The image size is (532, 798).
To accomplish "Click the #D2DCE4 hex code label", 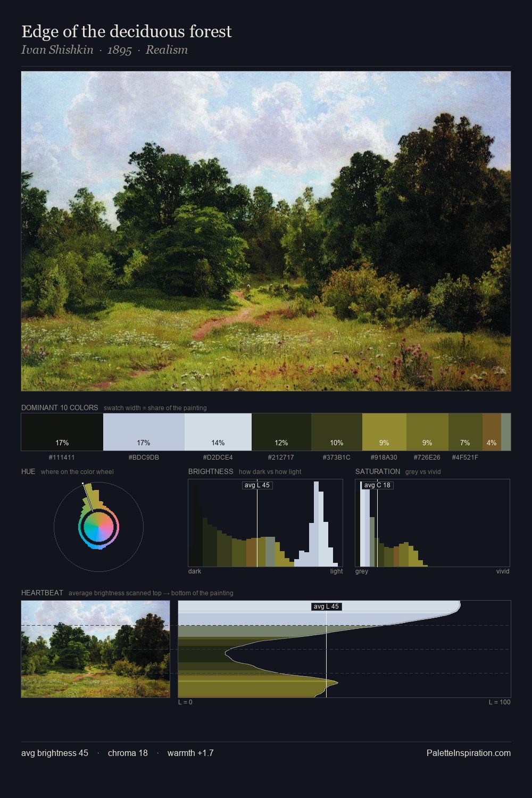I will click(218, 458).
